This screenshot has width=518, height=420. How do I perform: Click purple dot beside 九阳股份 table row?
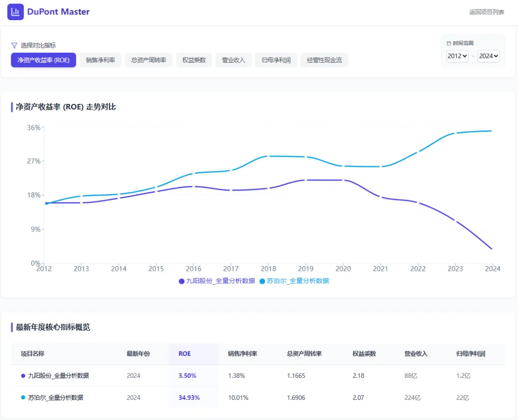[x=23, y=376]
